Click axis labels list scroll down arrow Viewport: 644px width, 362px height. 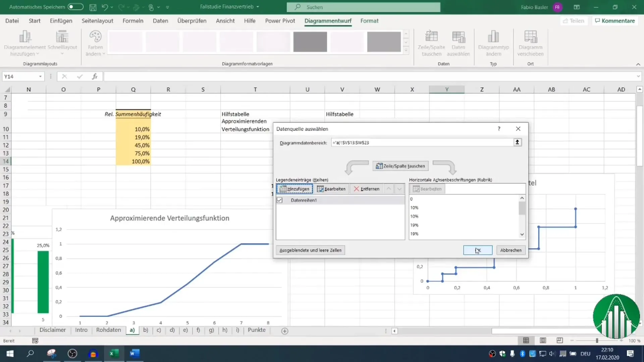tap(522, 234)
